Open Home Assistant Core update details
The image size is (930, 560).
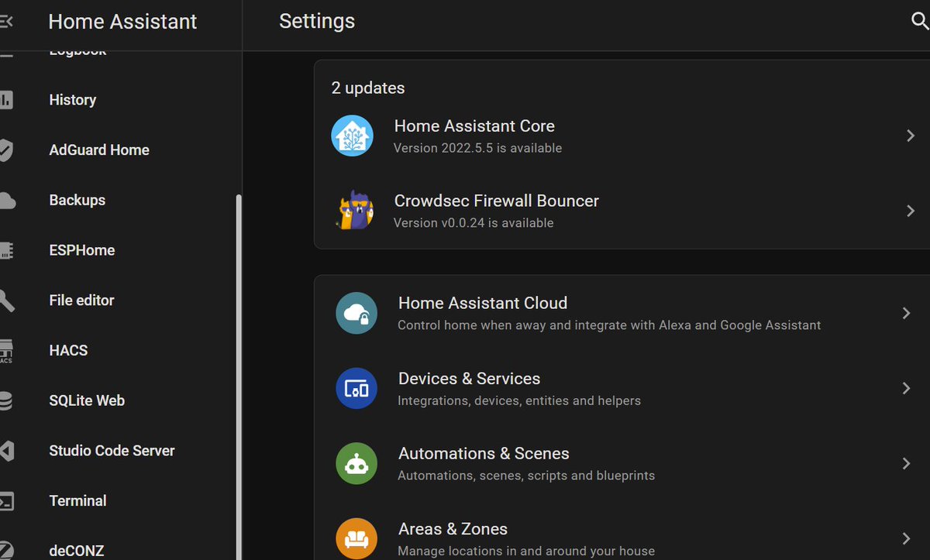[622, 136]
